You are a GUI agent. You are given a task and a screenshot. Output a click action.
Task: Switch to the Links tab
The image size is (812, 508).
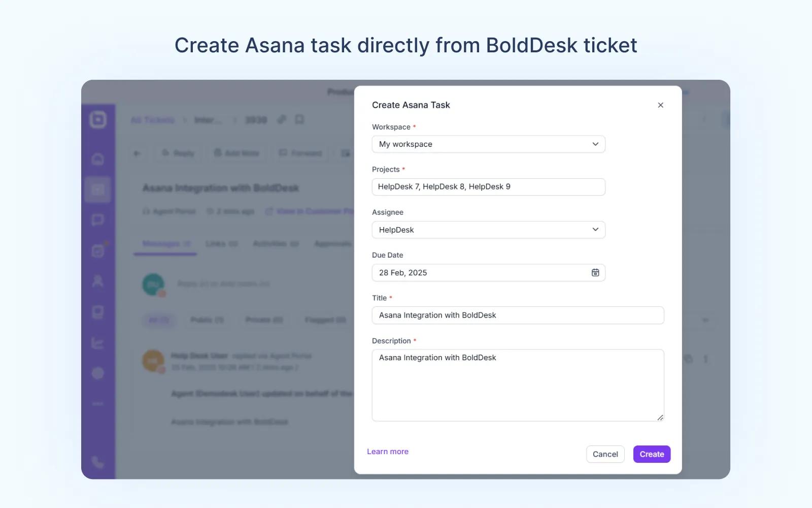(221, 244)
